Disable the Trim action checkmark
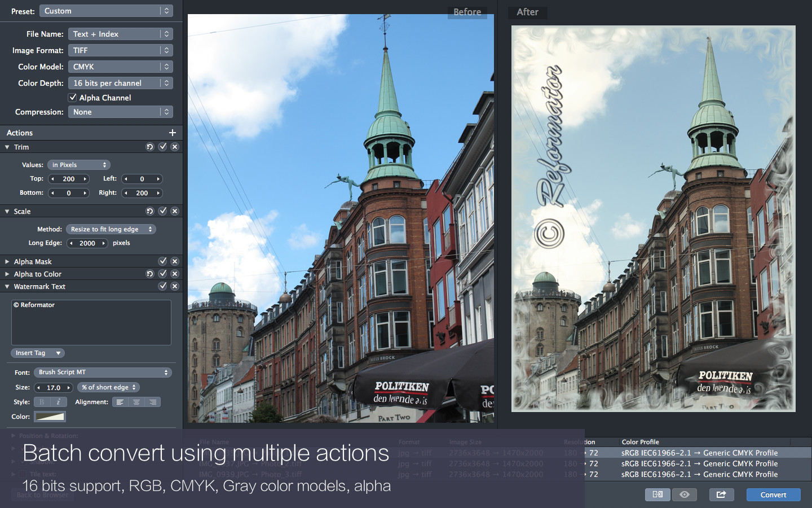 [x=162, y=147]
